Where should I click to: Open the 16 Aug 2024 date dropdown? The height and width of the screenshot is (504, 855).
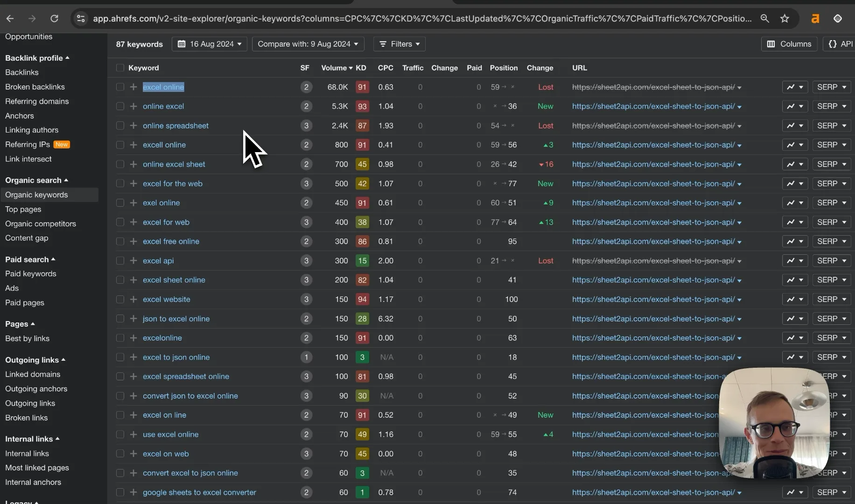[x=210, y=44]
